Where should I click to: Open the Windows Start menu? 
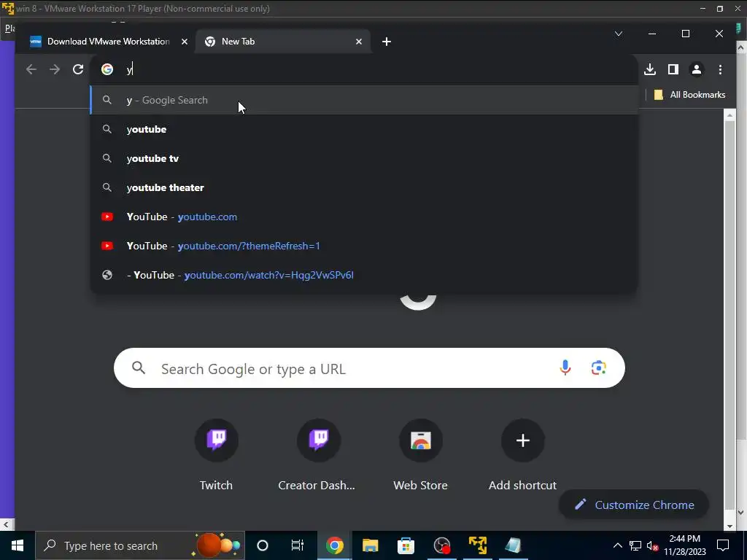[18, 545]
